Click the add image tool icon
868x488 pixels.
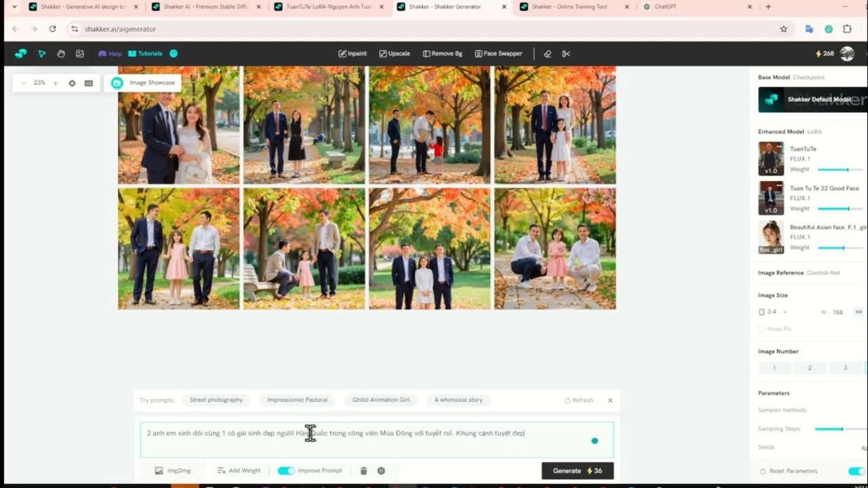pyautogui.click(x=80, y=53)
